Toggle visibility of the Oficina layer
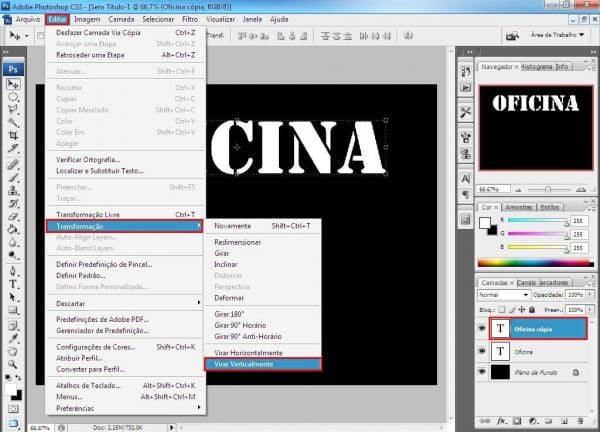The height and width of the screenshot is (432, 600). pyautogui.click(x=482, y=350)
